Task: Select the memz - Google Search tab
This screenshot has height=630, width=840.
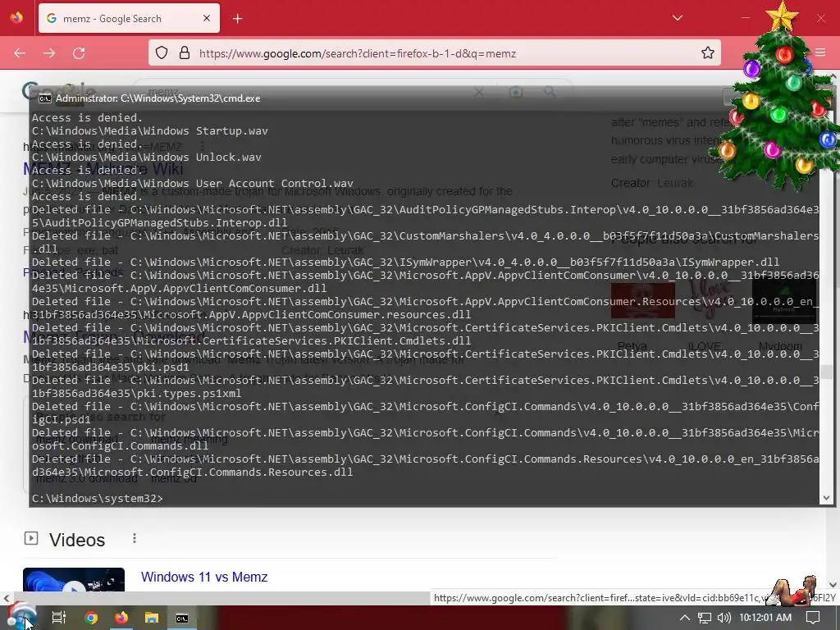Action: point(129,18)
